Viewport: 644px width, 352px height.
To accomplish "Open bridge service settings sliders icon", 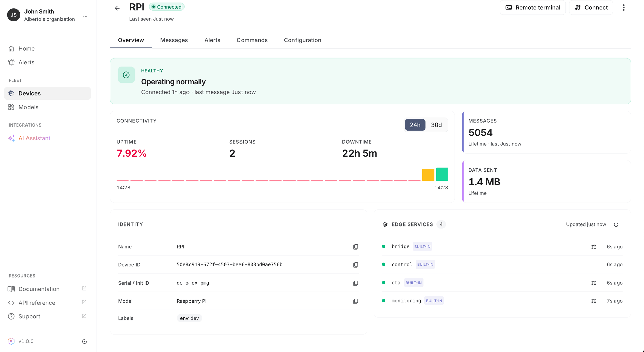I will [x=594, y=247].
